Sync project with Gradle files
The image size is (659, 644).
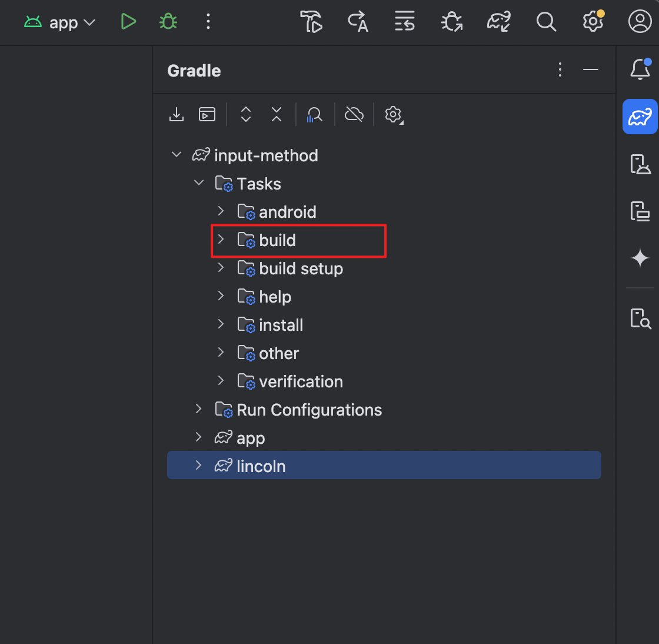click(x=499, y=21)
